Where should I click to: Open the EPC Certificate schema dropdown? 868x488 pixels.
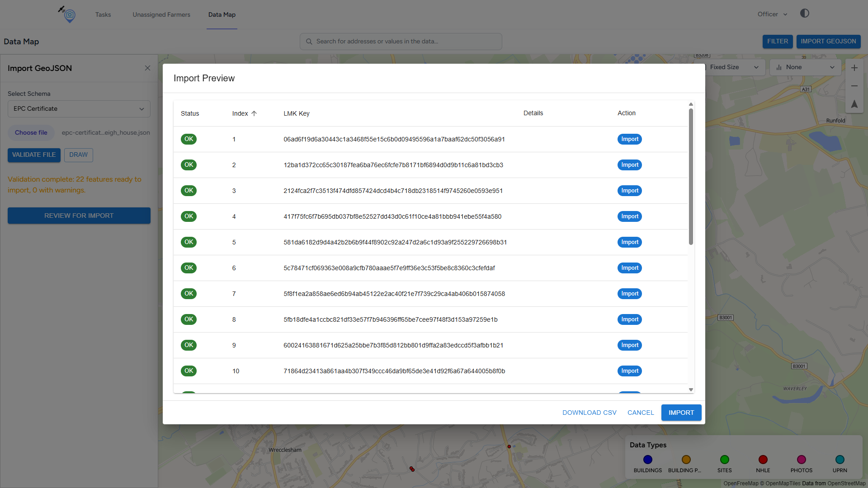(x=79, y=109)
